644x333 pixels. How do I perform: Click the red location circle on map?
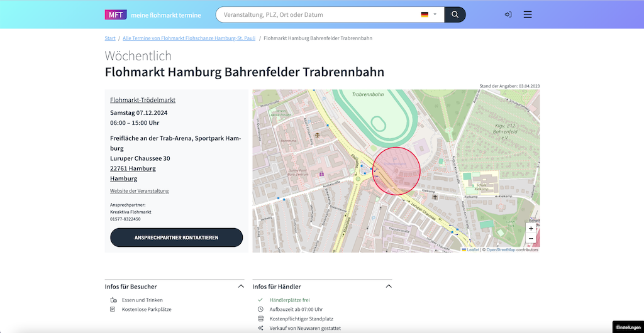click(x=396, y=171)
